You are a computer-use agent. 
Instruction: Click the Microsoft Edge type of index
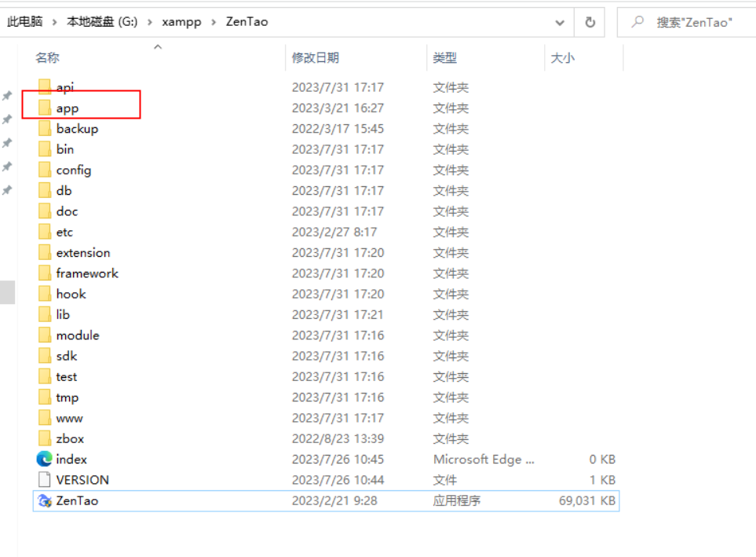click(484, 459)
